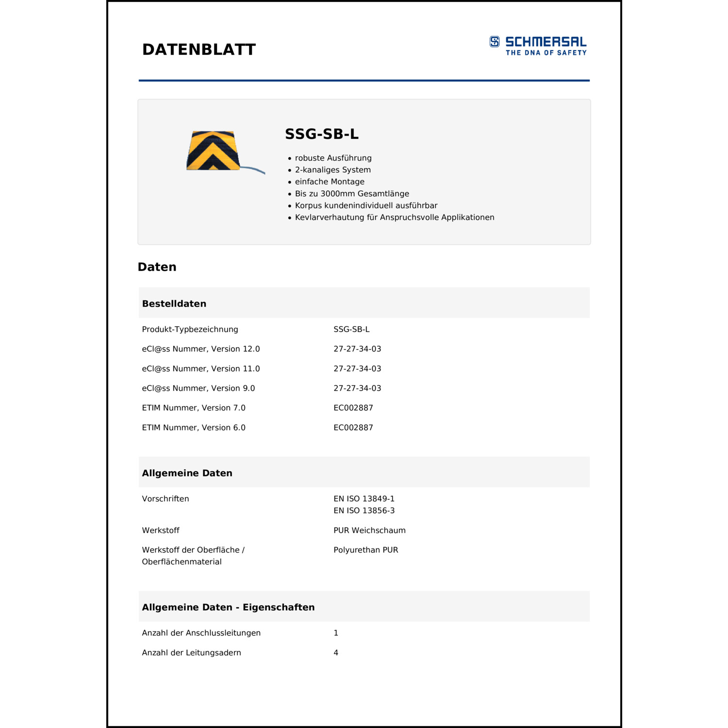Click the Schmersal logo
The image size is (728, 728).
click(x=538, y=46)
